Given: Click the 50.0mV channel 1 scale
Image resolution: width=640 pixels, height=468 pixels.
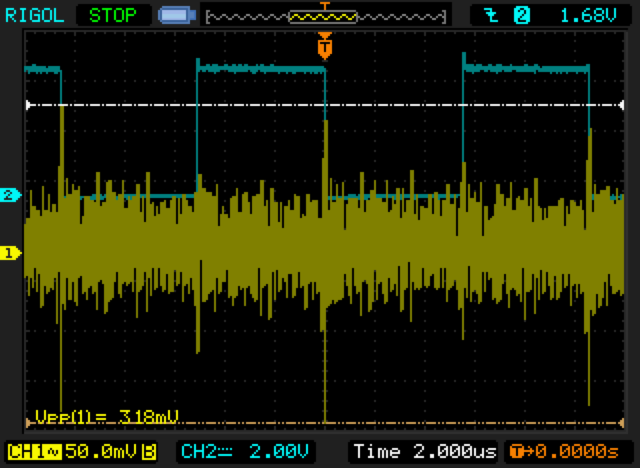Looking at the screenshot, I should [x=102, y=451].
